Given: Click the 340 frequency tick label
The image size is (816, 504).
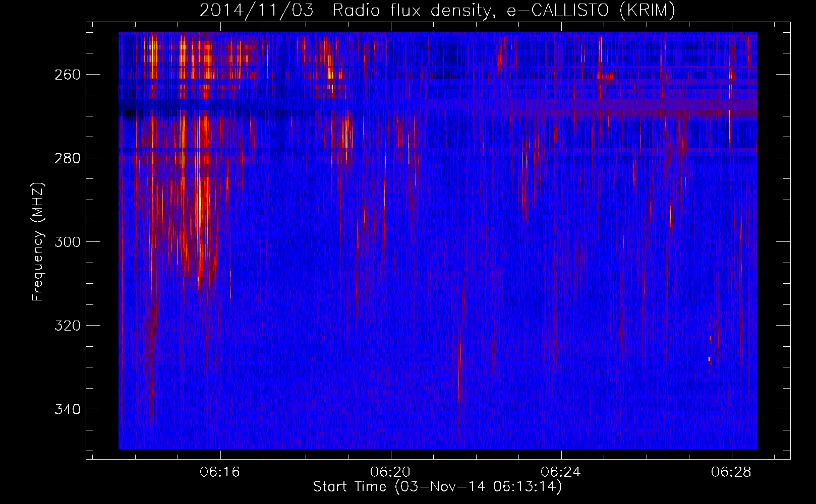Looking at the screenshot, I should [x=69, y=409].
